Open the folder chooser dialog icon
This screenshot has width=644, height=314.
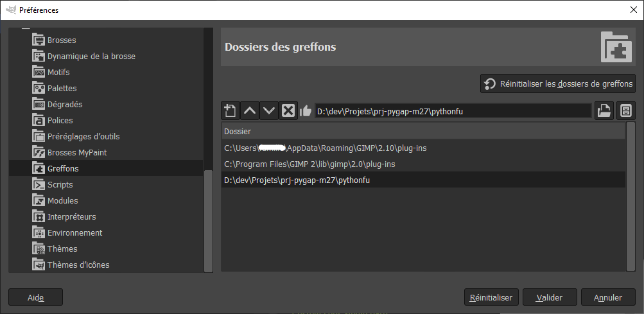[x=604, y=110]
